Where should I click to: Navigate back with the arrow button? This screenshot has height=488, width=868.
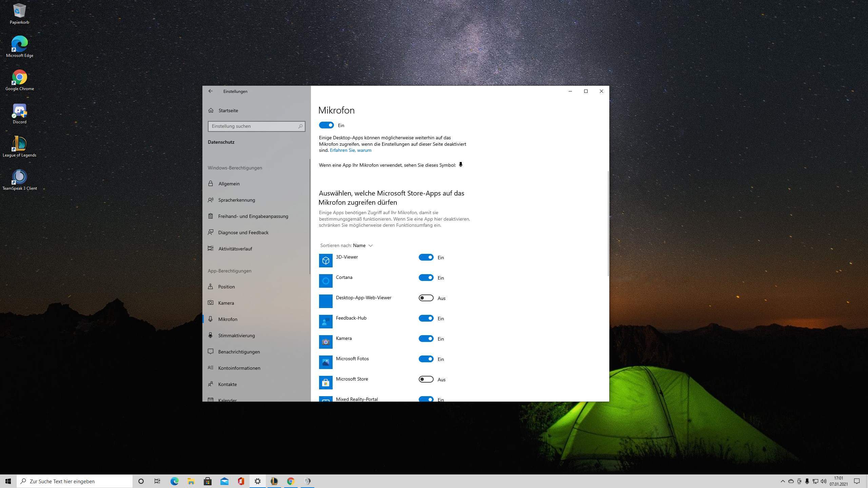tap(211, 91)
